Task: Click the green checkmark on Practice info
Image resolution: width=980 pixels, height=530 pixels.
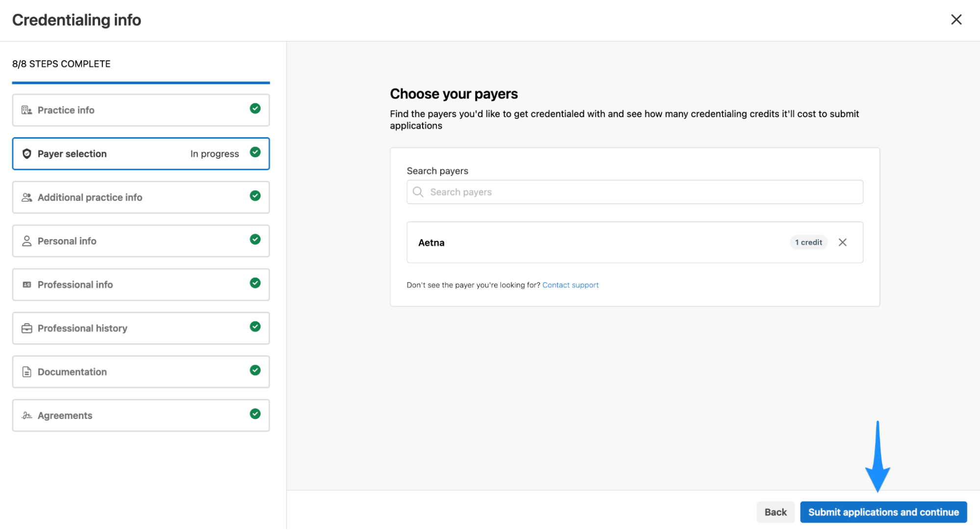Action: point(255,109)
